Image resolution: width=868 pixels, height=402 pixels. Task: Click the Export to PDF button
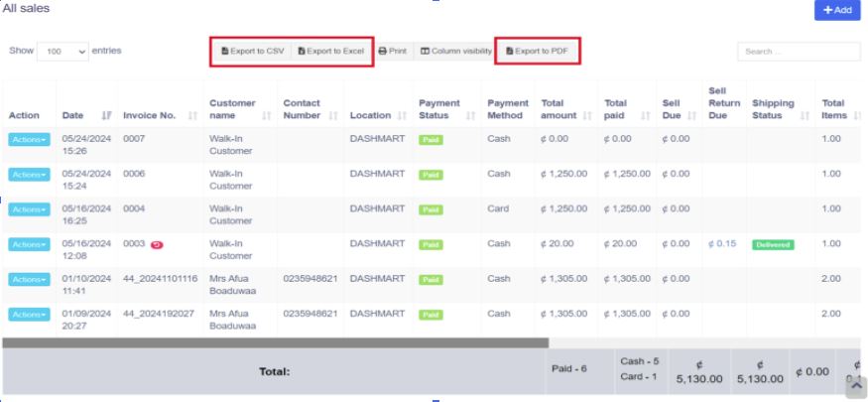click(537, 51)
